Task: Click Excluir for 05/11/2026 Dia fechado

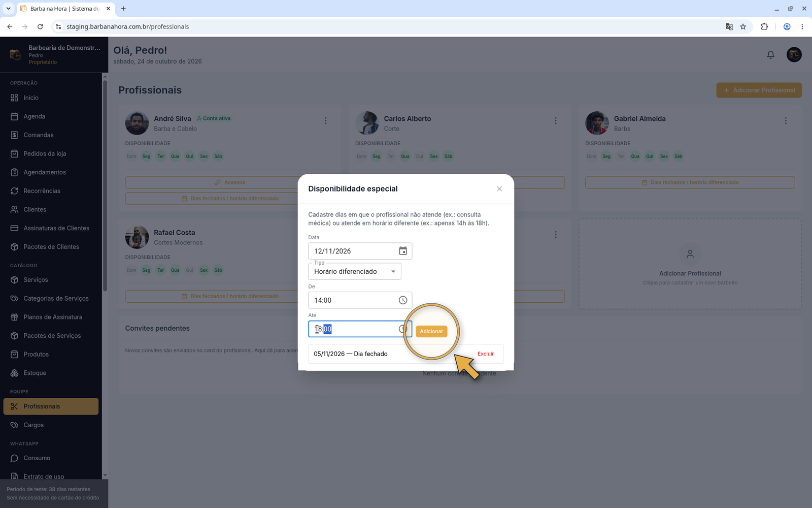Action: 486,354
